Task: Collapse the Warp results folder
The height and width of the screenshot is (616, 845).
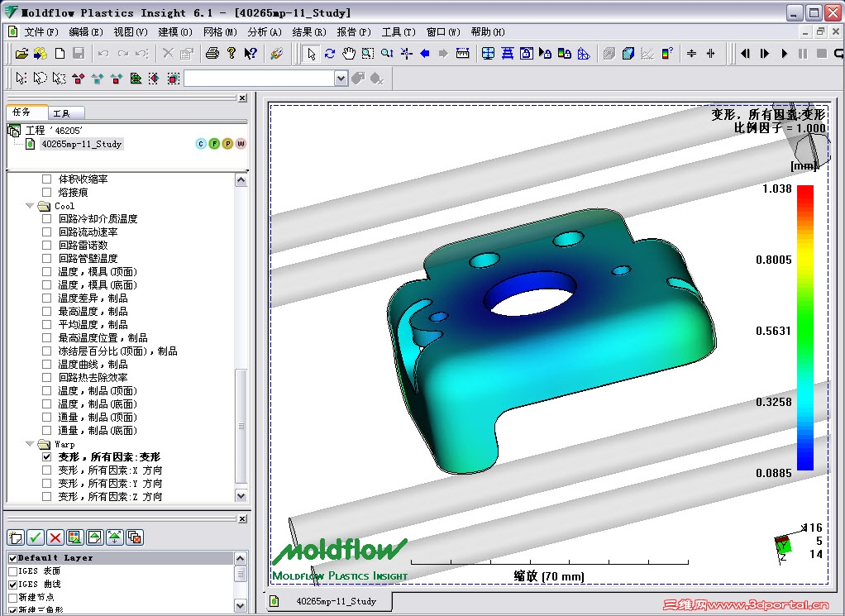Action: coord(30,444)
